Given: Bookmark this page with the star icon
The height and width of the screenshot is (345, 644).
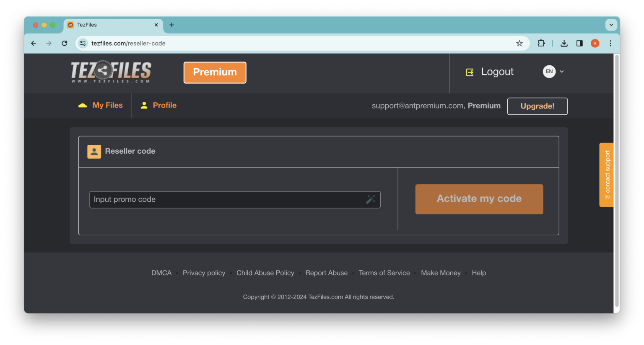Looking at the screenshot, I should tap(519, 43).
